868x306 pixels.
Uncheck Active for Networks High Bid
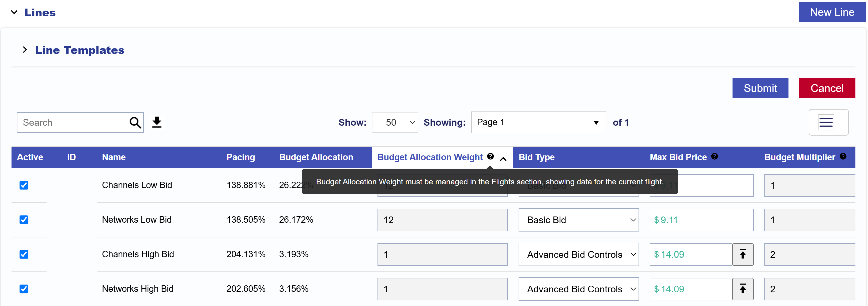point(24,289)
